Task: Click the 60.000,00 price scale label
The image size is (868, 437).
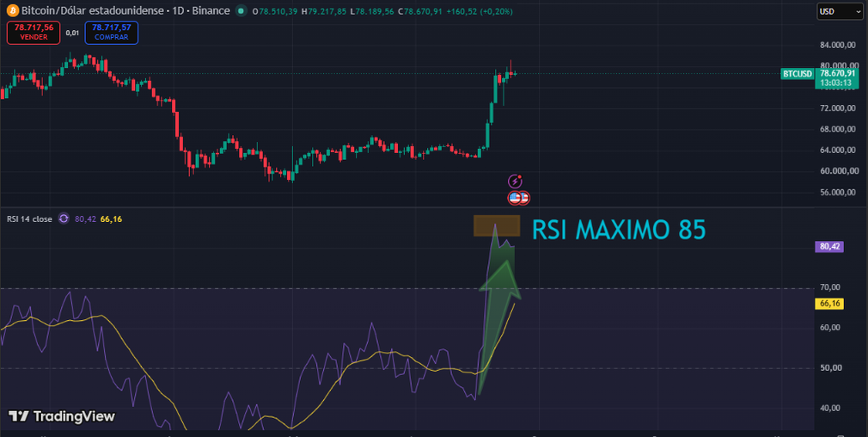Action: [x=838, y=171]
